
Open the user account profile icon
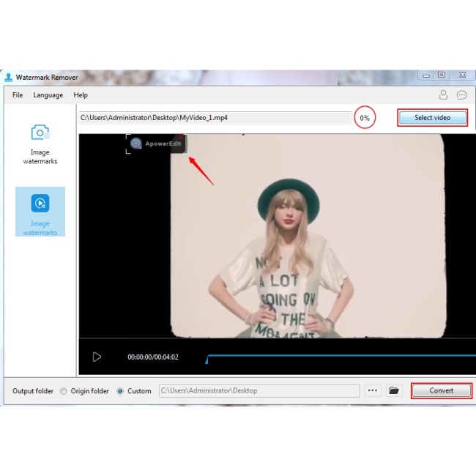click(x=443, y=95)
